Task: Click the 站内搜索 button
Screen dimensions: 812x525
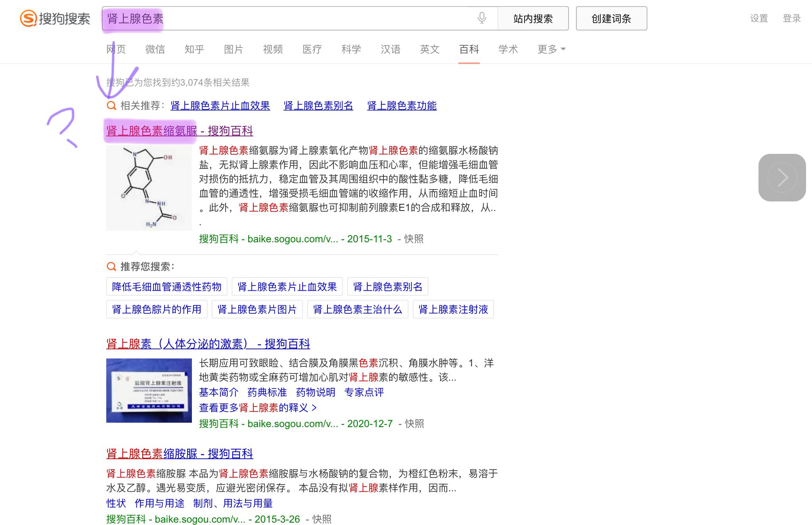Action: (x=533, y=19)
